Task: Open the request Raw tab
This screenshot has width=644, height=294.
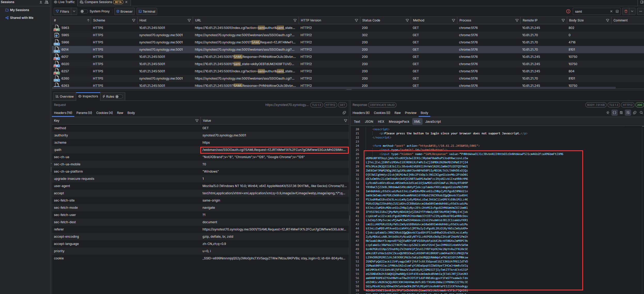Action: [120, 113]
